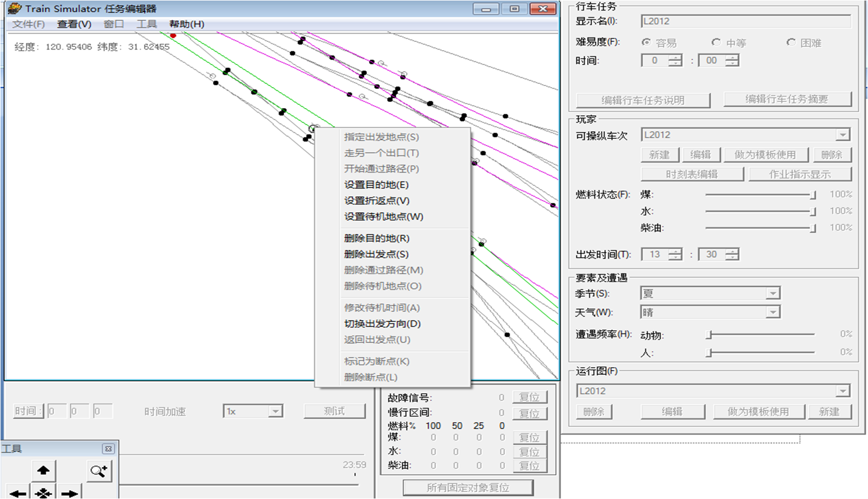Click the 显示名 text field containing L2012

746,22
